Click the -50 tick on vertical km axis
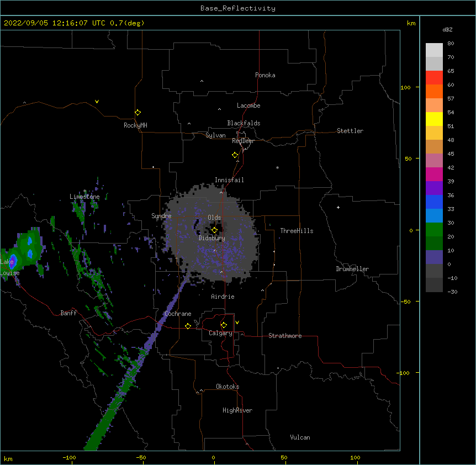 [x=405, y=302]
